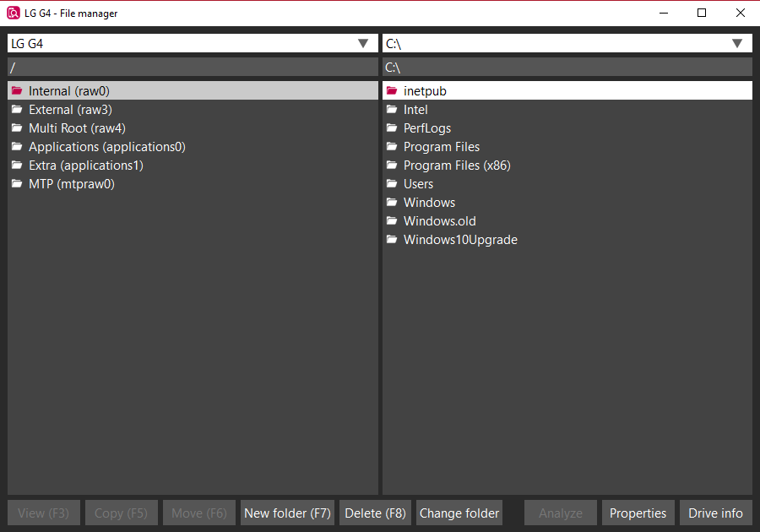Click the folder icon next to Windows.old
The height and width of the screenshot is (532, 760).
point(392,221)
